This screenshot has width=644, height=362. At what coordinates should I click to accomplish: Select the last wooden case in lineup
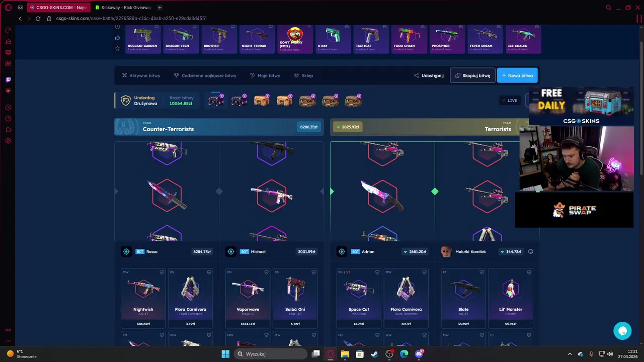(x=353, y=101)
